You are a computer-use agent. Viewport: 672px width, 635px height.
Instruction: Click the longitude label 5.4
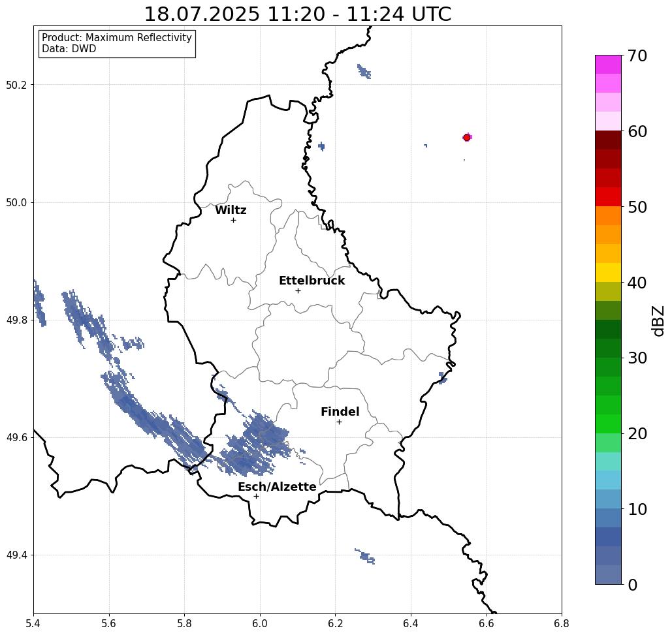click(33, 623)
